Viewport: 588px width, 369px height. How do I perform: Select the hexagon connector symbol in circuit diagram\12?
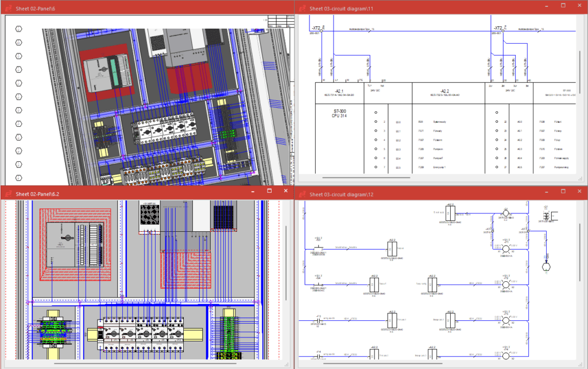click(546, 267)
